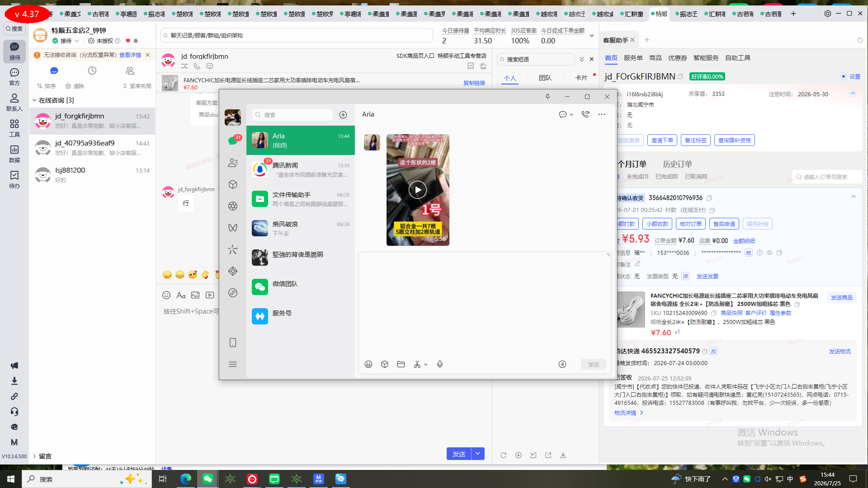
Task: Open the 待办 to-do sidebar icon
Action: tap(14, 179)
